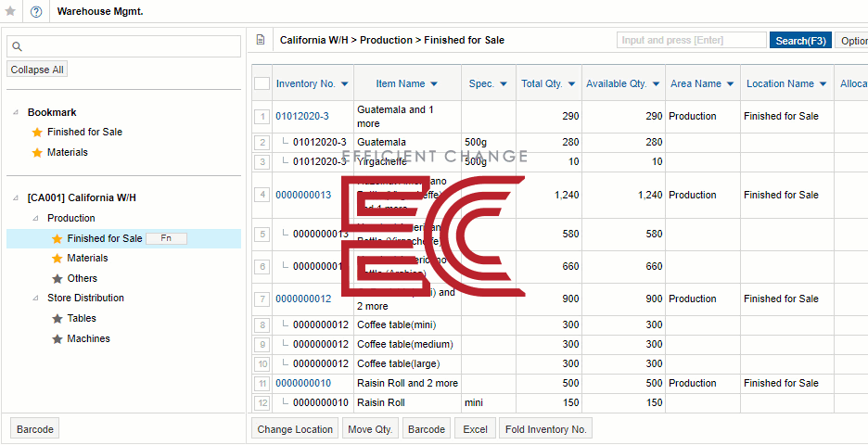868x445 pixels.
Task: Click the Search(F3) button
Action: [799, 41]
